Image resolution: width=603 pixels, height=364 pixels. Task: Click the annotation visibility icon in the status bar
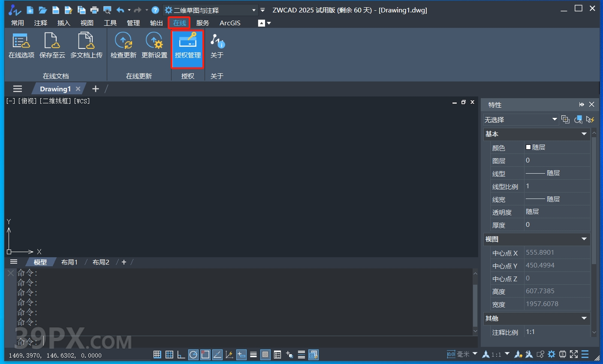click(518, 354)
